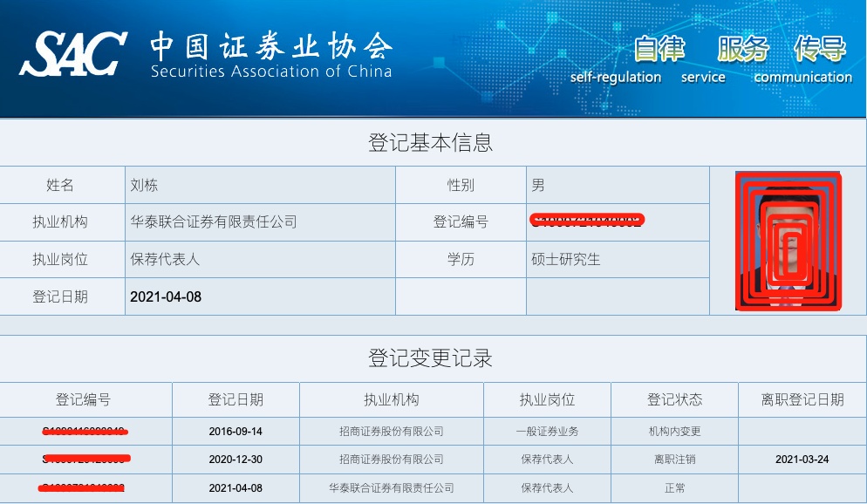Select the 华泰联合证券有限责任公司 cell in basic info
Viewport: 867px width, 504px height.
click(x=214, y=221)
